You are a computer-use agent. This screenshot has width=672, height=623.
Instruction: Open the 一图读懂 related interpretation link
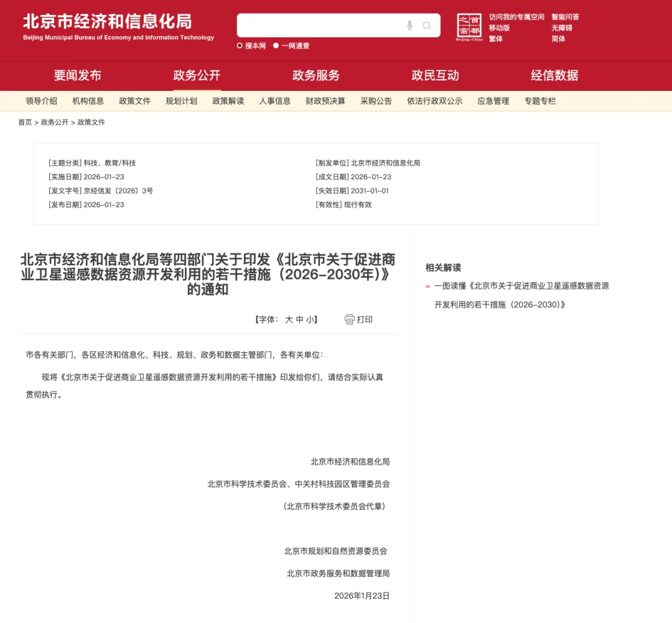(x=521, y=295)
